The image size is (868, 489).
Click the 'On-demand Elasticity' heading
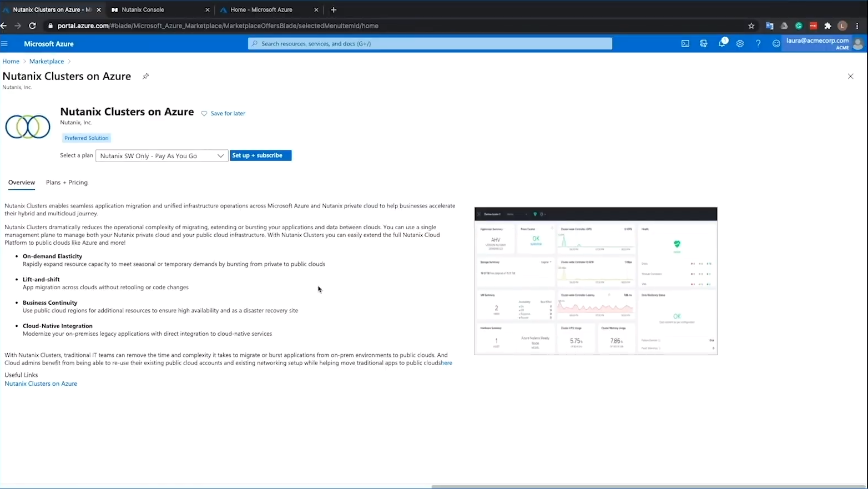tap(52, 256)
